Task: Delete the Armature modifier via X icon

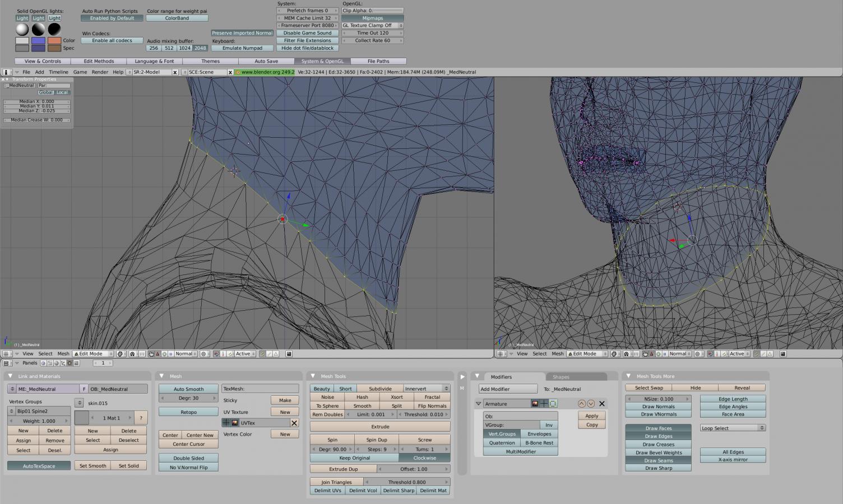Action: pyautogui.click(x=601, y=403)
